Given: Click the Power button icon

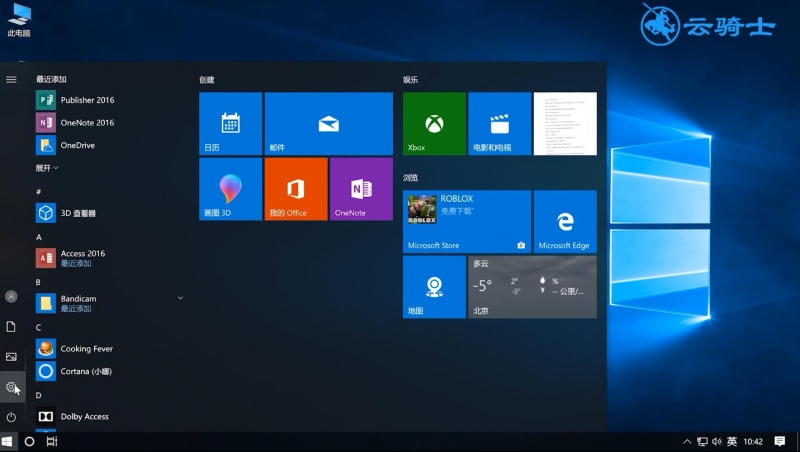Looking at the screenshot, I should [11, 416].
